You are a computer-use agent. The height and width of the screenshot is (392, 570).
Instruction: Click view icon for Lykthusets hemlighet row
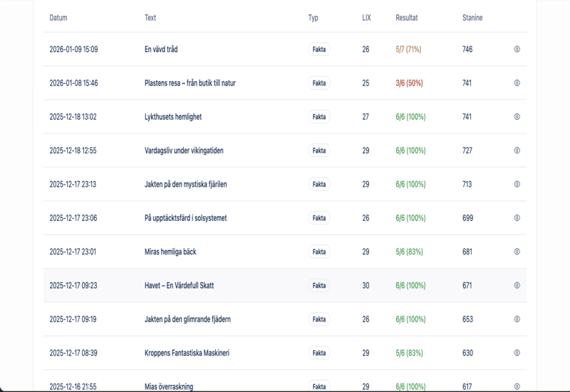pyautogui.click(x=517, y=117)
